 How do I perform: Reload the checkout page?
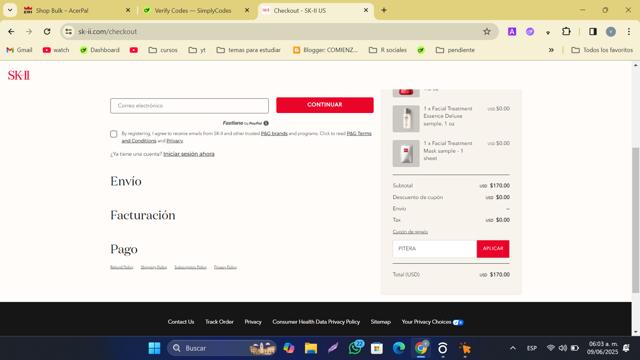coord(47,31)
